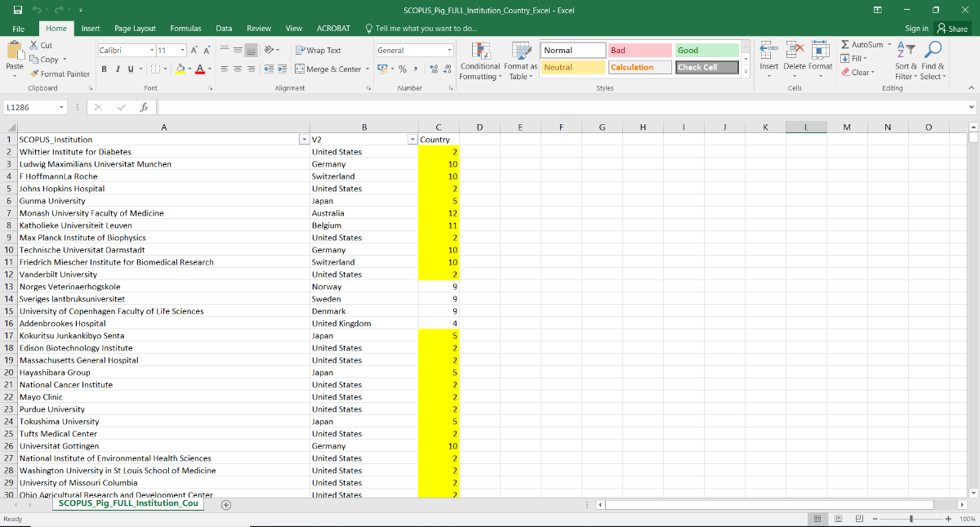This screenshot has height=527, width=980.
Task: Toggle Italic formatting
Action: [118, 69]
